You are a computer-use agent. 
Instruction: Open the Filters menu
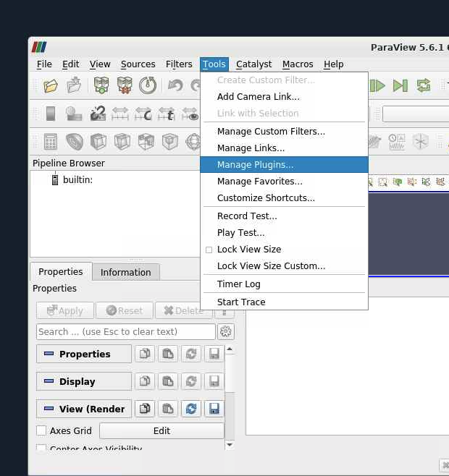point(179,64)
